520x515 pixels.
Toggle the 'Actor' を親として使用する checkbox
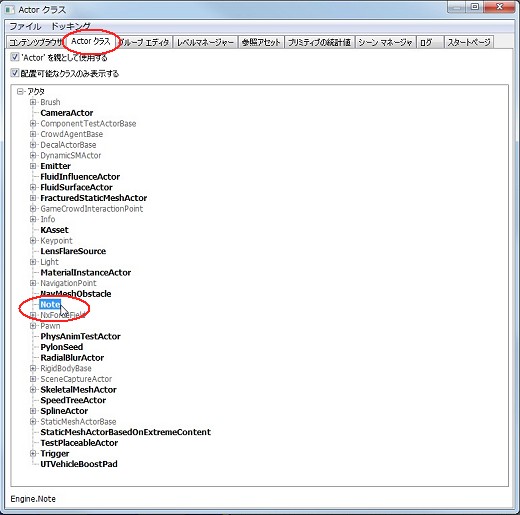(15, 57)
